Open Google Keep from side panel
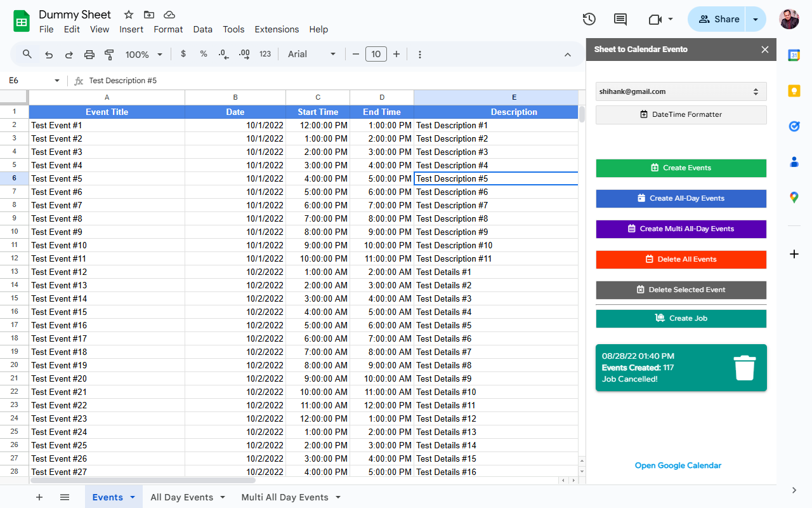 coord(794,91)
